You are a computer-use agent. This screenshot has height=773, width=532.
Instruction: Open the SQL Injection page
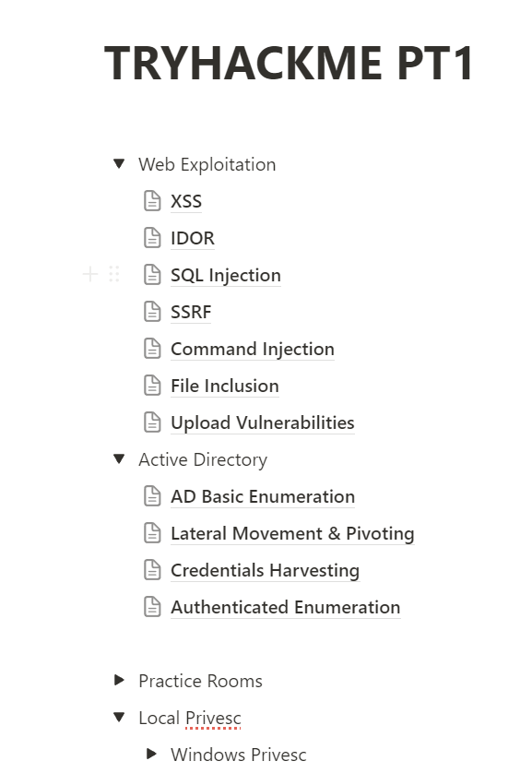pyautogui.click(x=226, y=275)
